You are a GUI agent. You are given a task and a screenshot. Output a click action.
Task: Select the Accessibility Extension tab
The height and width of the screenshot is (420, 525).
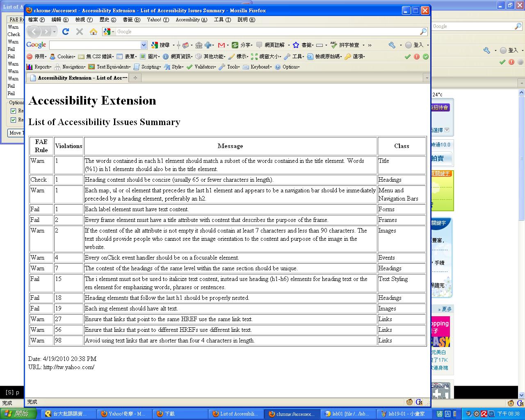(78, 78)
